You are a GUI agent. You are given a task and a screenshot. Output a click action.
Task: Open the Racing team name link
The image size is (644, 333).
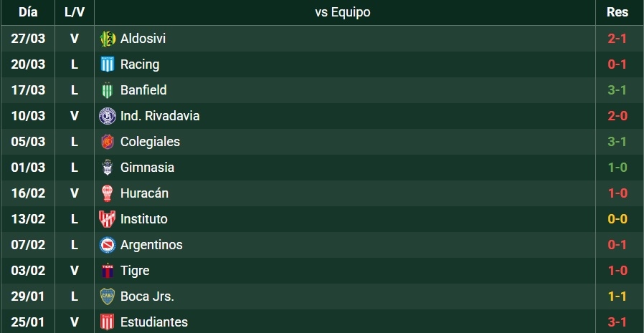140,64
